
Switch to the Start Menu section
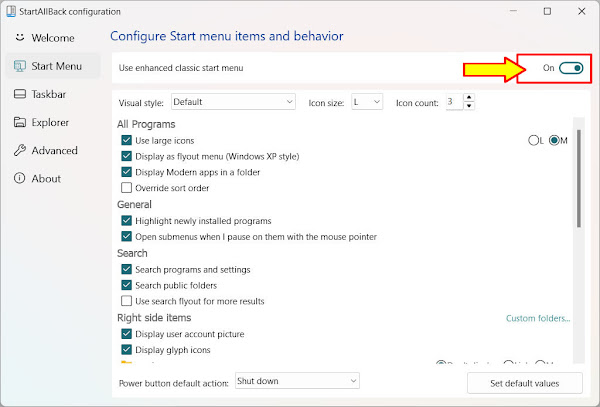click(x=53, y=66)
